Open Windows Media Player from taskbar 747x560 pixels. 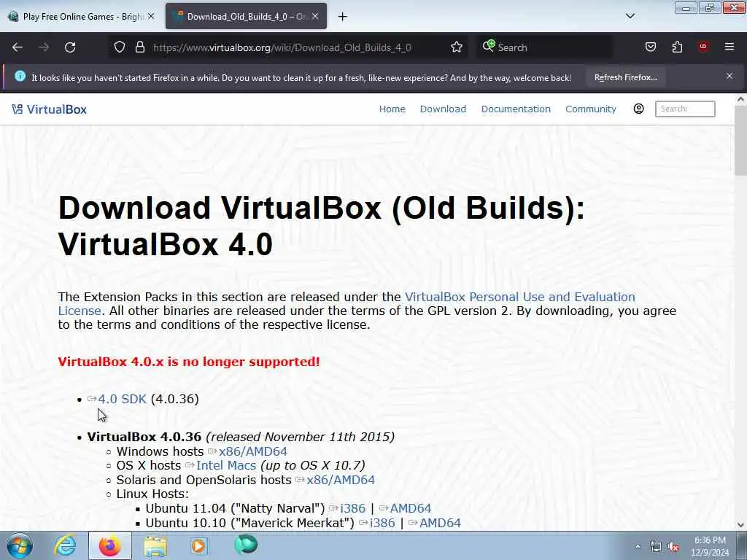[200, 545]
